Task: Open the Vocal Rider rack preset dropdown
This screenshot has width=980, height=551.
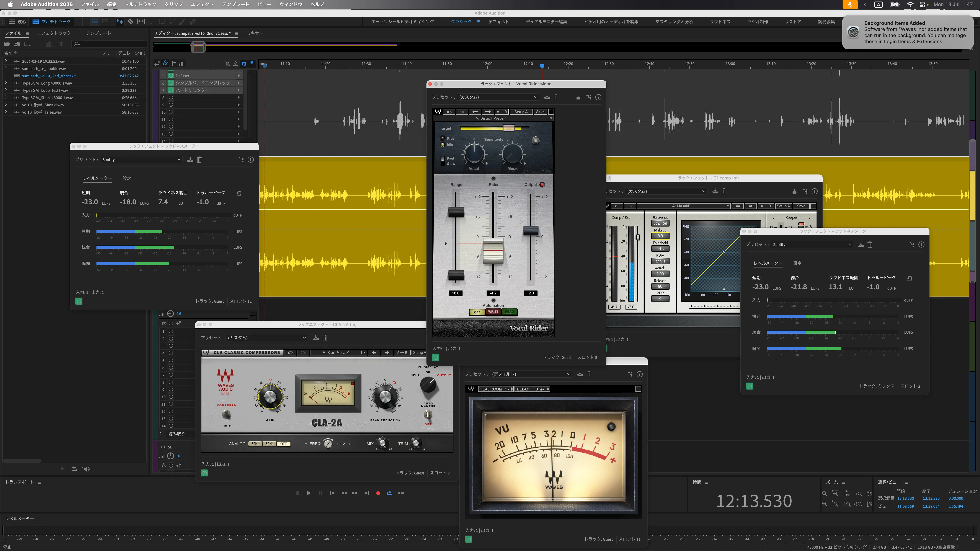Action: tap(498, 97)
